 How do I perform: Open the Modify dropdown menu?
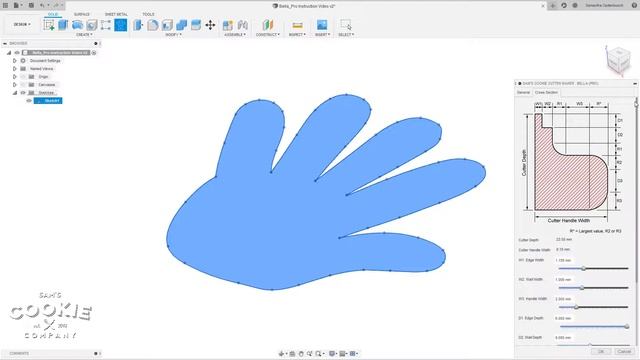tap(173, 35)
